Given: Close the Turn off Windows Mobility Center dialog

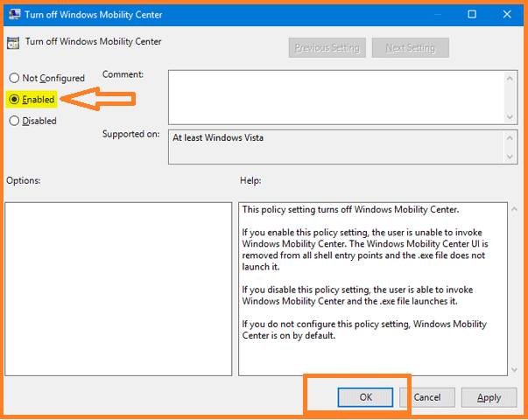Looking at the screenshot, I should click(x=507, y=14).
